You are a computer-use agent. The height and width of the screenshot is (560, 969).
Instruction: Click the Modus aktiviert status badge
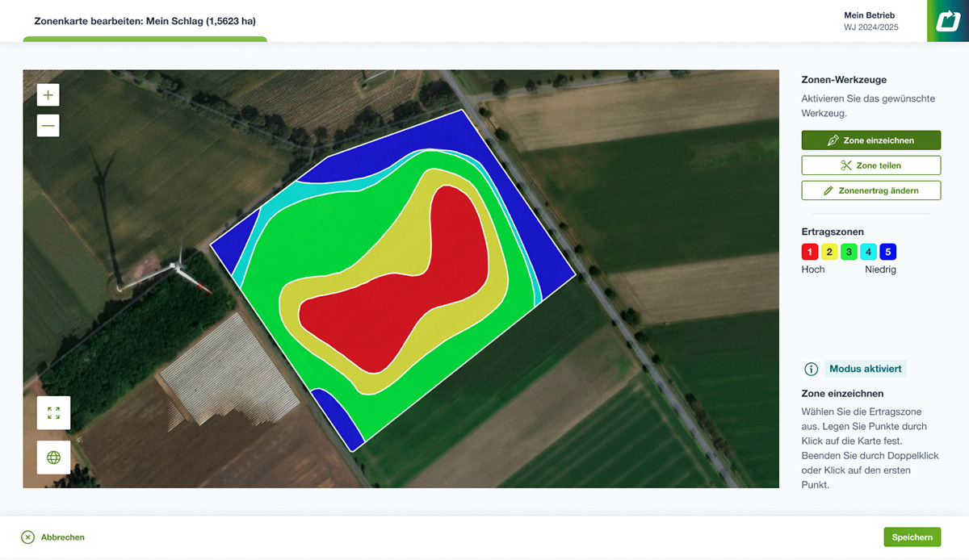tap(866, 370)
